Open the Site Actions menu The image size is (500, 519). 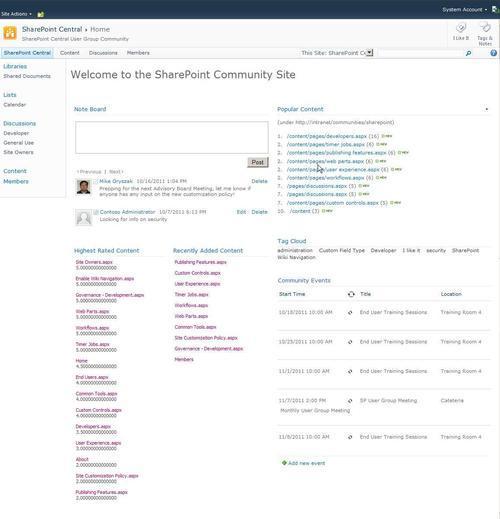[x=16, y=14]
